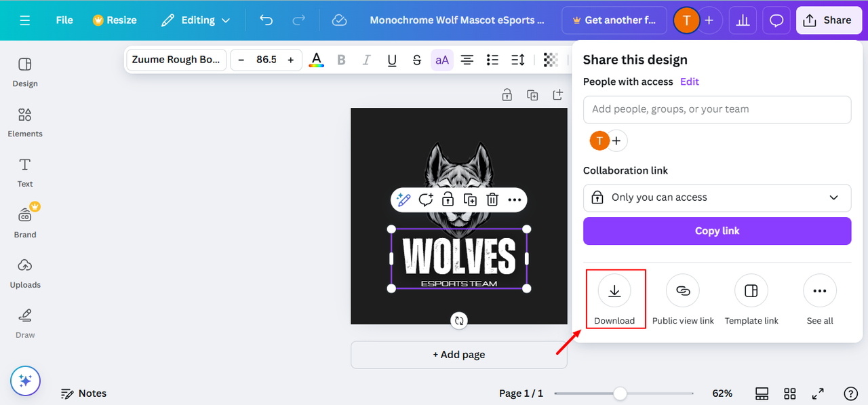Add page via export-arrow icon above canvas
The image size is (868, 405).
[x=557, y=95]
